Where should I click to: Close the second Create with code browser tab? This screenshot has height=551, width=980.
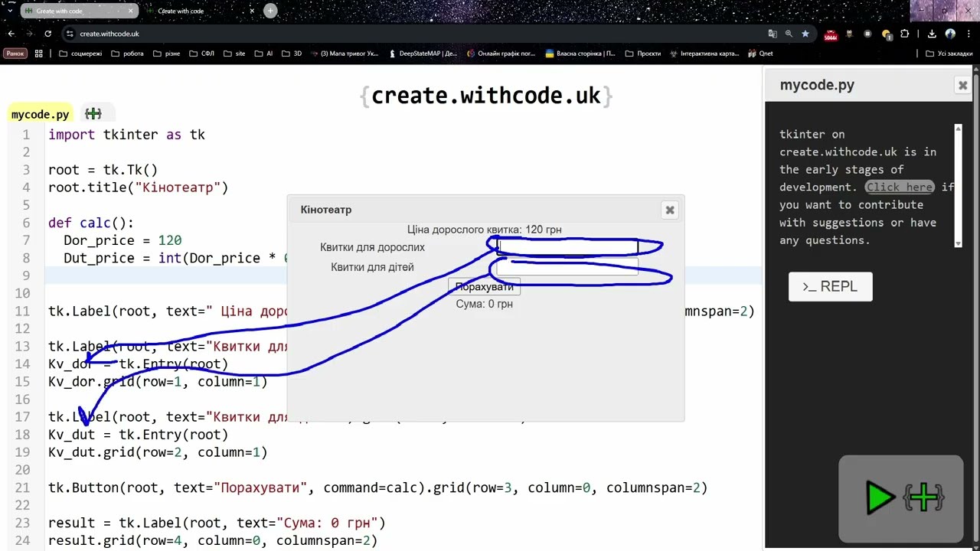pyautogui.click(x=253, y=11)
